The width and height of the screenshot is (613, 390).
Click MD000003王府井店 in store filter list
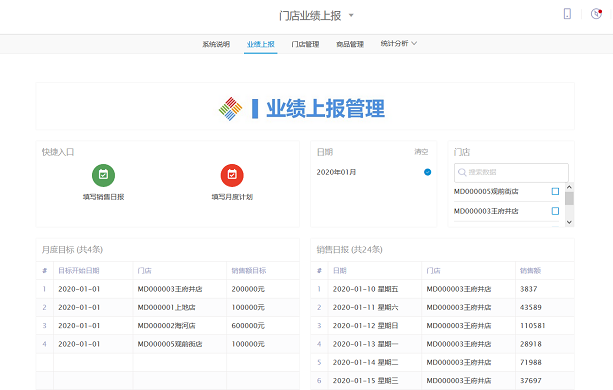(x=486, y=211)
